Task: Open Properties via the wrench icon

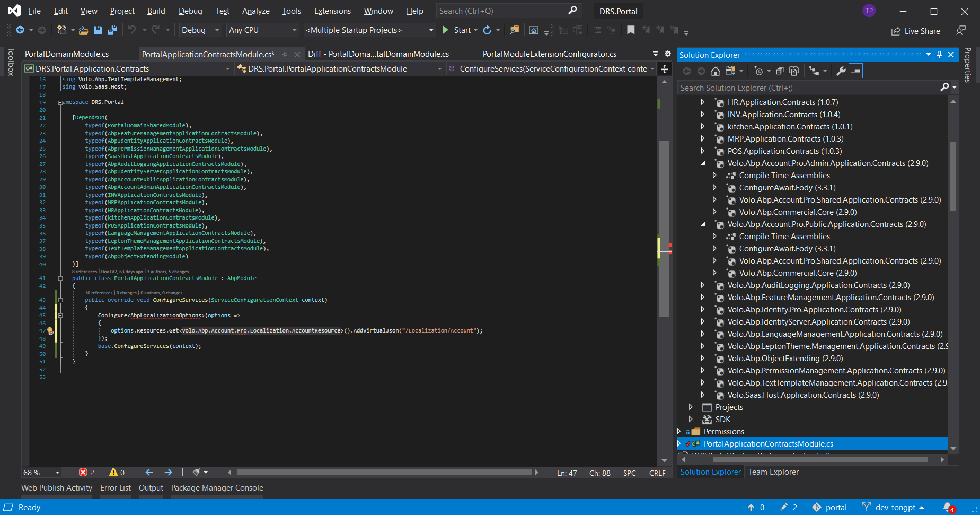Action: pos(841,71)
